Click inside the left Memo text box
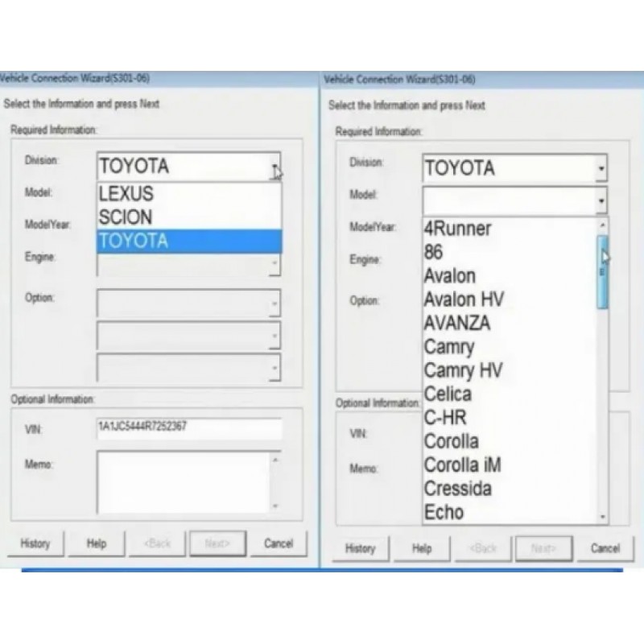Viewport: 644px width, 644px height. 182,481
